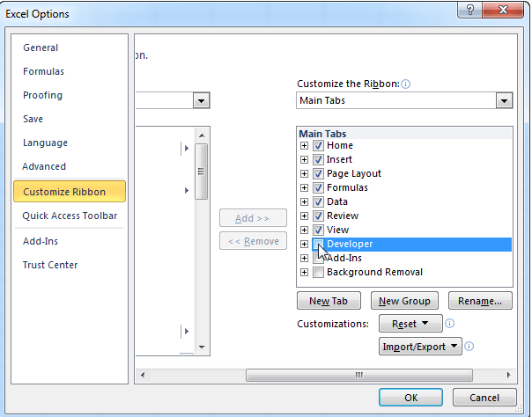Check the Background Removal checkbox
This screenshot has height=417, width=532.
tap(318, 272)
